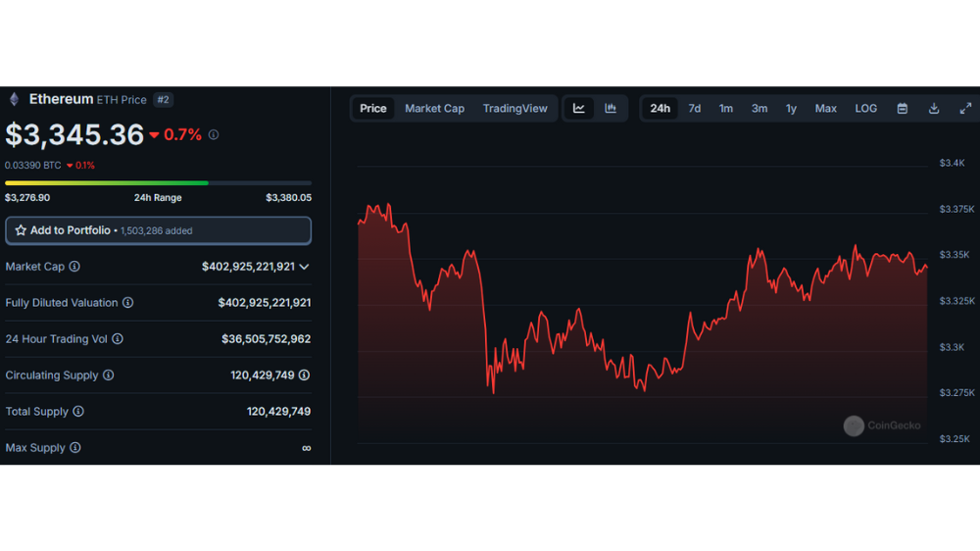Click the $36,505,752,962 trading volume value
This screenshot has width=980, height=551.
pyautogui.click(x=267, y=339)
